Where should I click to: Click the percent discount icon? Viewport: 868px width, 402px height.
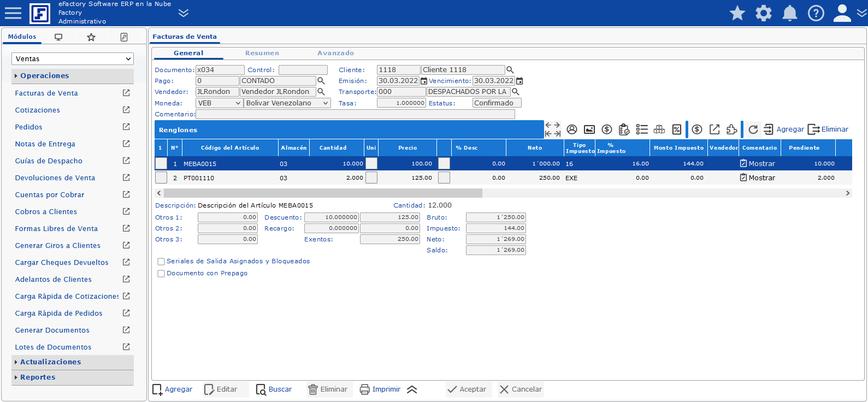click(677, 129)
